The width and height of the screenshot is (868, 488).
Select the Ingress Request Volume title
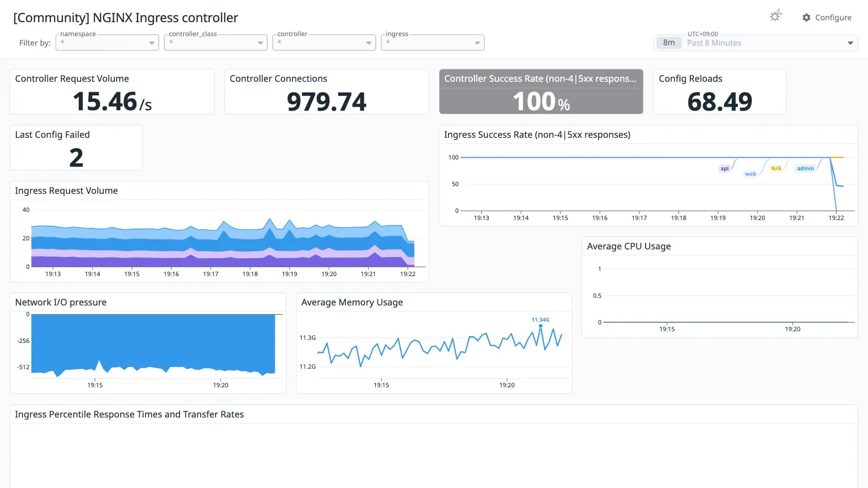click(x=66, y=191)
